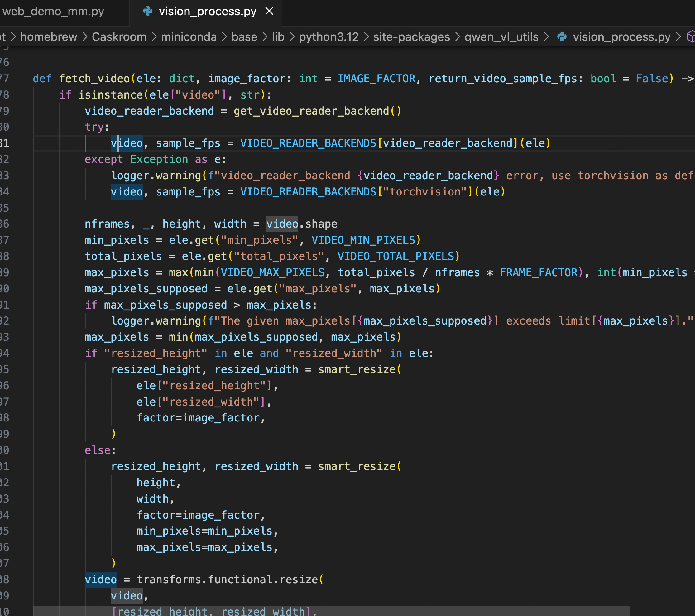
Task: Click the horizontal scrollbar at editor bottom
Action: tap(331, 611)
